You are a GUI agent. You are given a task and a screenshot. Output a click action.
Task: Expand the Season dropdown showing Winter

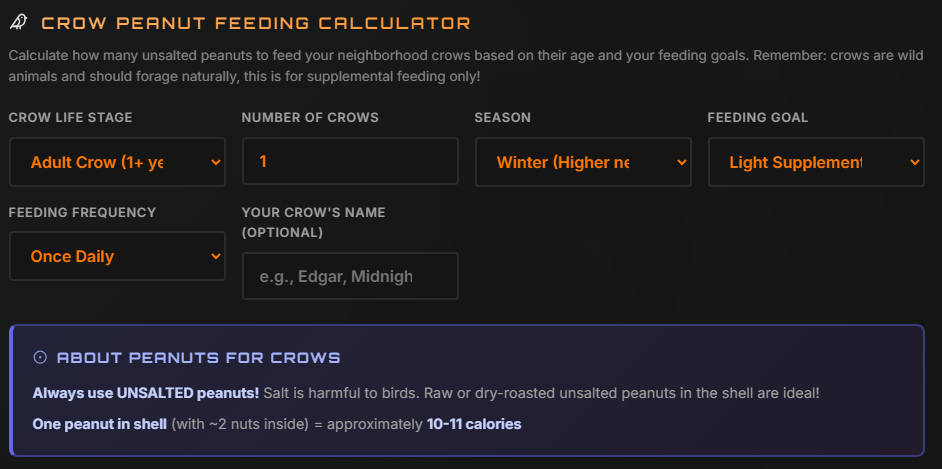(583, 162)
